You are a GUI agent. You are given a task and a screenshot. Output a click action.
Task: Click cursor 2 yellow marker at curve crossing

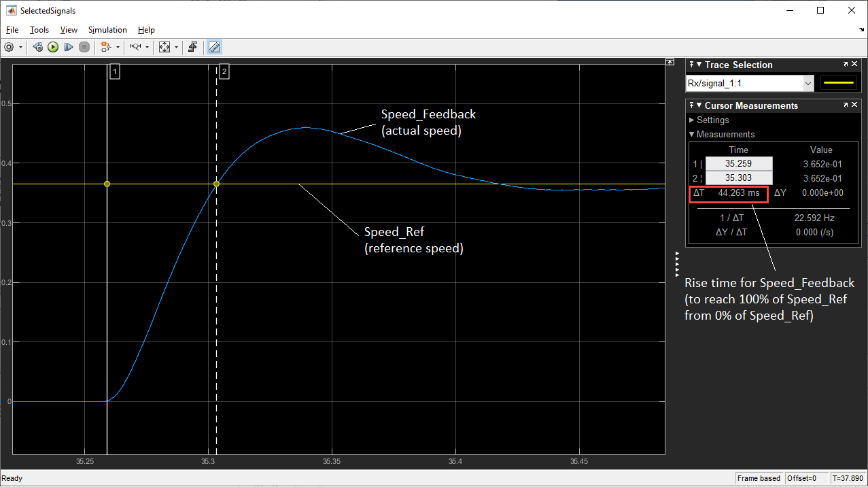tap(216, 184)
